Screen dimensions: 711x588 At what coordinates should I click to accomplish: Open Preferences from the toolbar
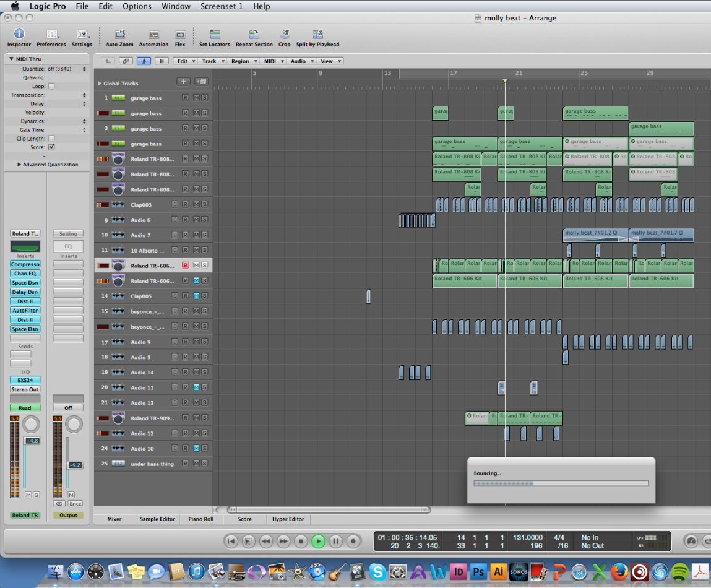tap(52, 34)
